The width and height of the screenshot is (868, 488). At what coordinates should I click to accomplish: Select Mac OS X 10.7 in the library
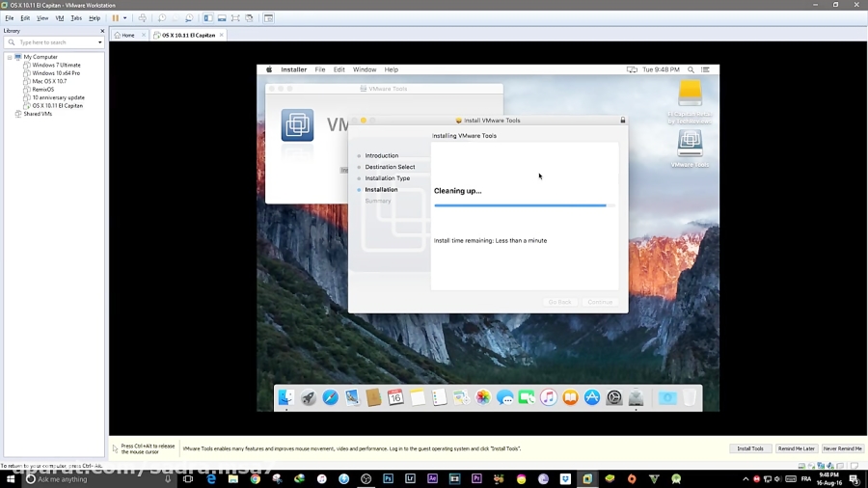click(49, 81)
